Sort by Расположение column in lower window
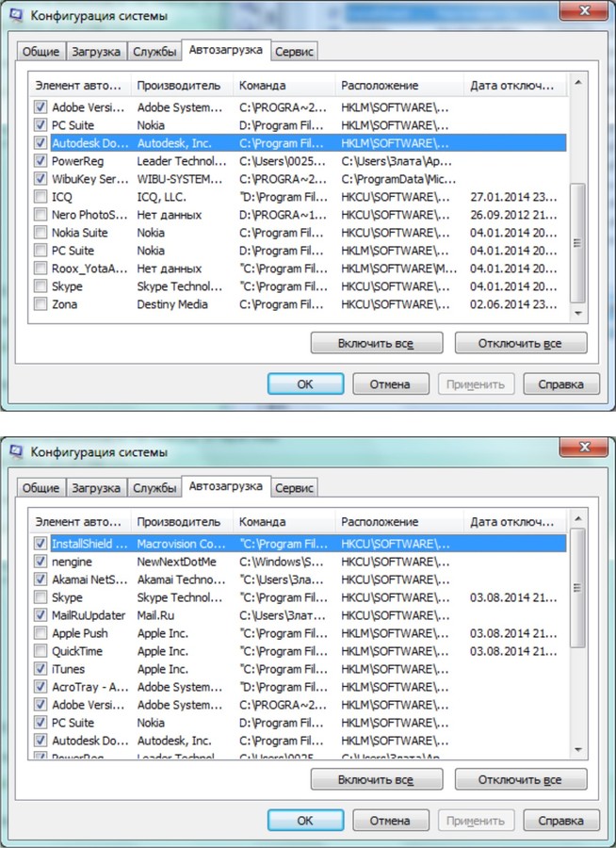The image size is (616, 848). click(x=399, y=521)
